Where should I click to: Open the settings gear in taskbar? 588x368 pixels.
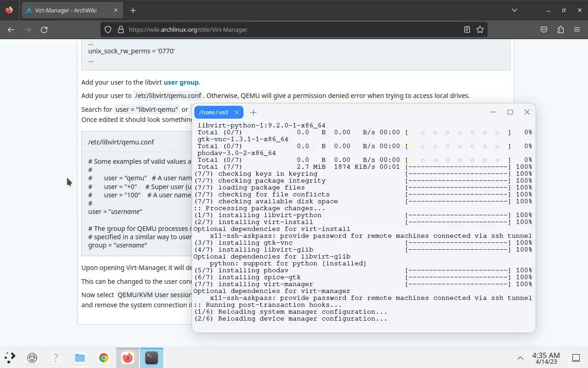pos(32,357)
